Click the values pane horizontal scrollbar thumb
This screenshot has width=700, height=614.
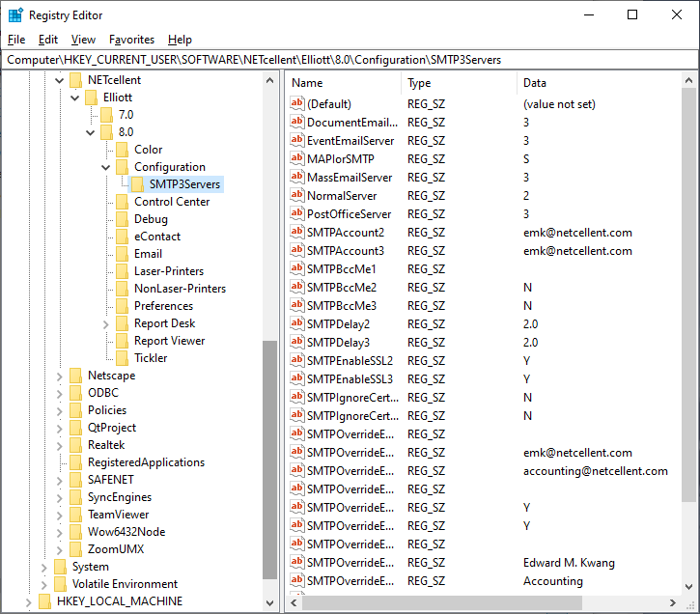[x=442, y=602]
